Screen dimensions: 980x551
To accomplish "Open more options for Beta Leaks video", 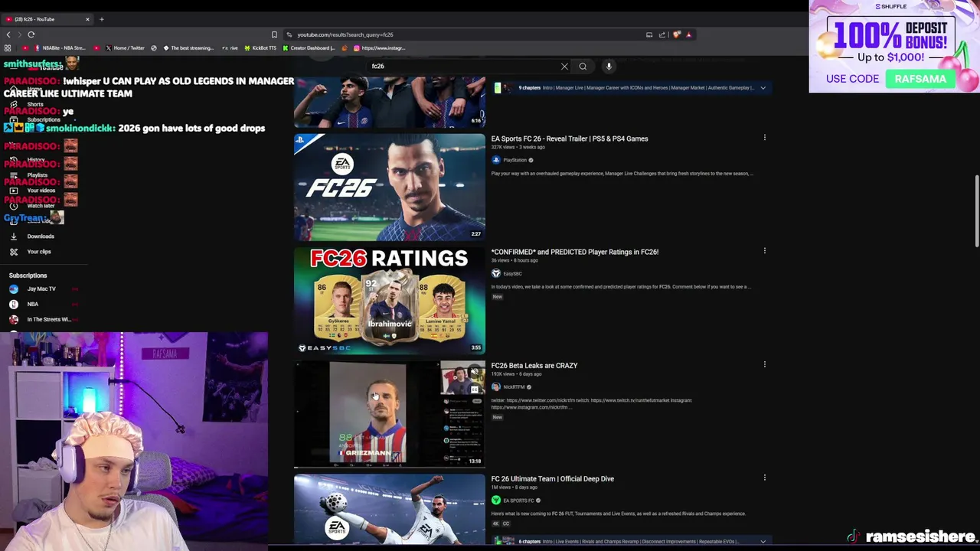I will 764,364.
